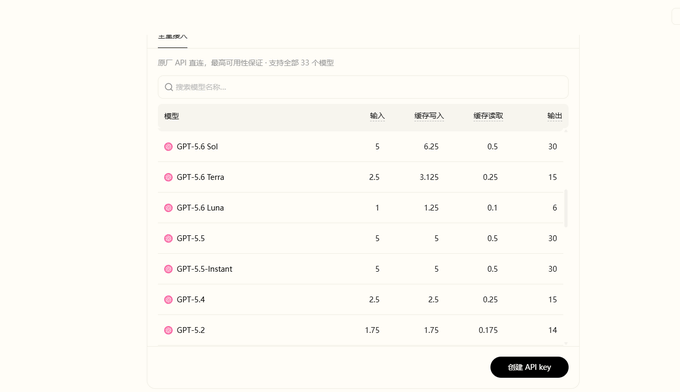680x392 pixels.
Task: Click the 6.25 cache write value for GPT-5.6 Sol
Action: click(431, 147)
